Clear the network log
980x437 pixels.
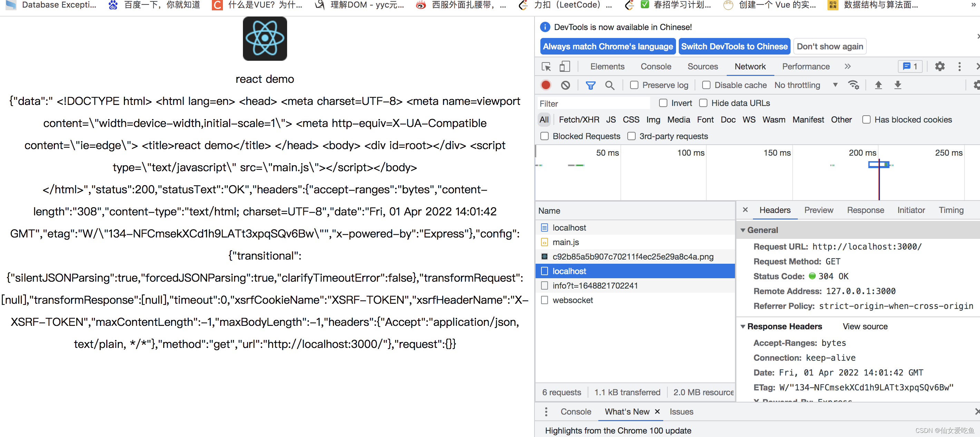tap(566, 85)
